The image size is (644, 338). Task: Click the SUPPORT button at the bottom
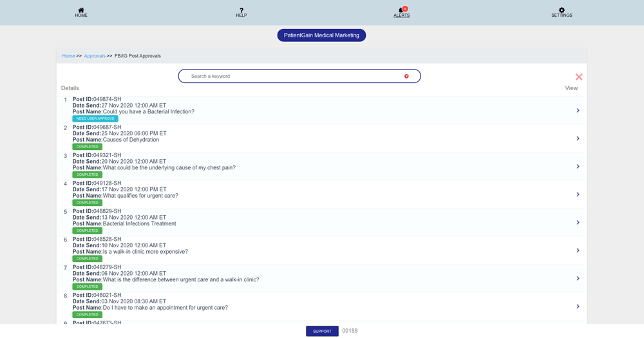pyautogui.click(x=322, y=331)
